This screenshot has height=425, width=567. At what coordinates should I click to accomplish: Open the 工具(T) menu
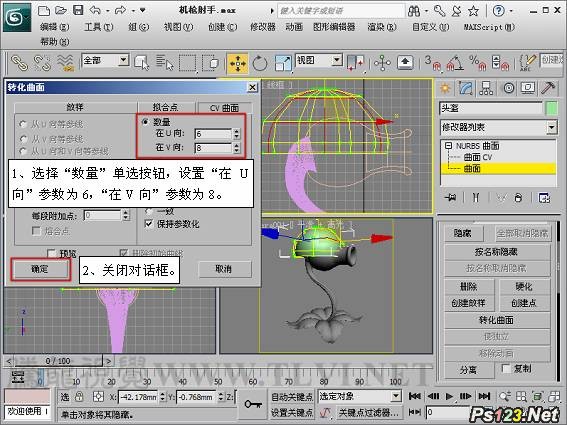coord(98,27)
